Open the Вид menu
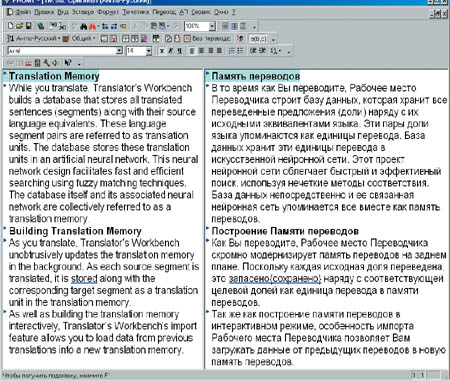 tap(63, 12)
